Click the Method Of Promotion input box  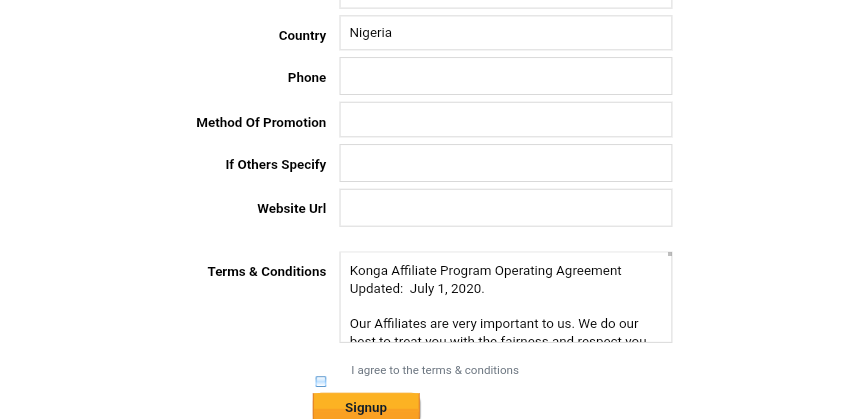coord(505,120)
